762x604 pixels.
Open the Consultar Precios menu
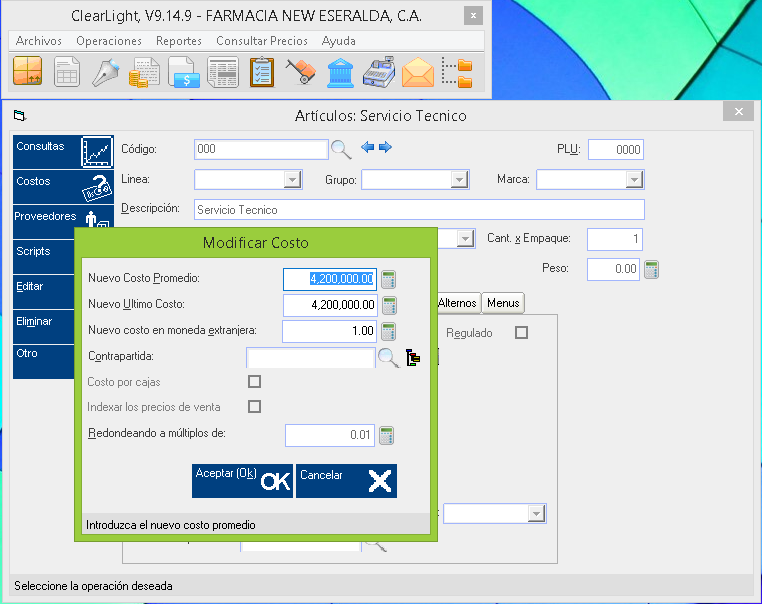click(262, 41)
